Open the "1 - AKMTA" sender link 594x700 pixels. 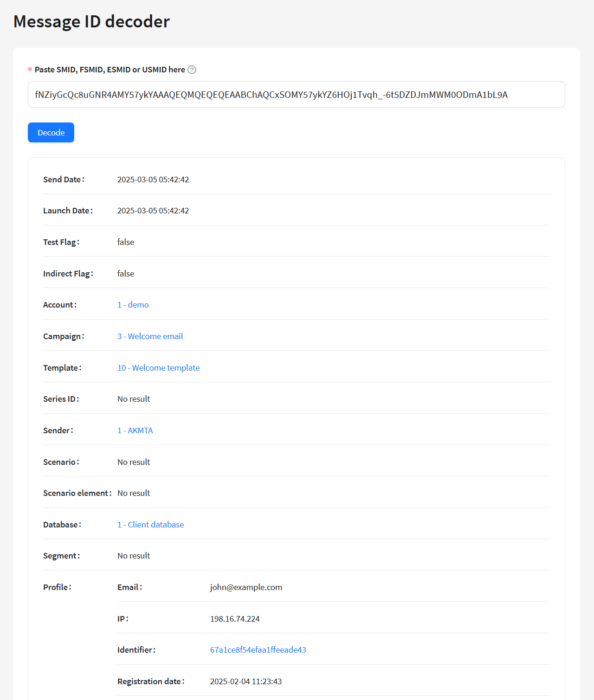pos(135,430)
